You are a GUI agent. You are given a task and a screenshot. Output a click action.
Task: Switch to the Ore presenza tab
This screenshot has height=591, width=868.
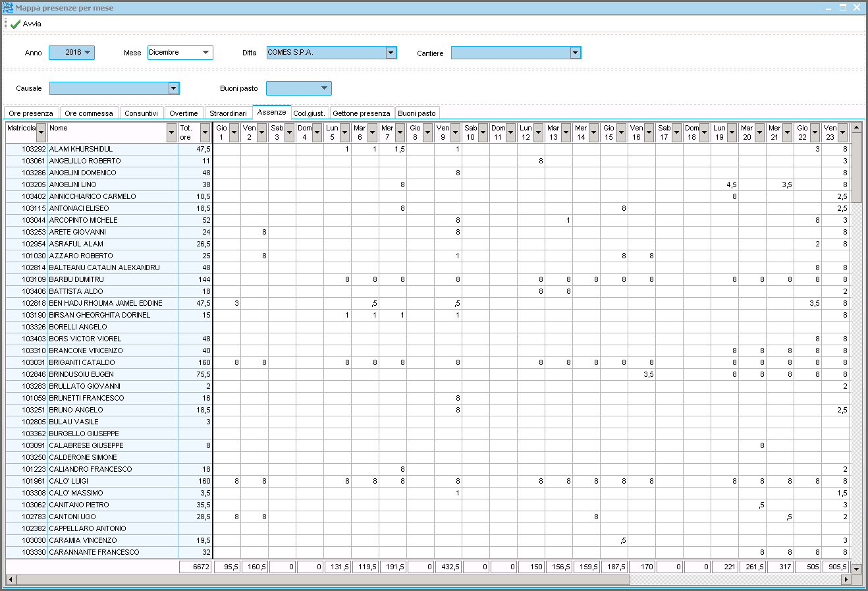31,113
